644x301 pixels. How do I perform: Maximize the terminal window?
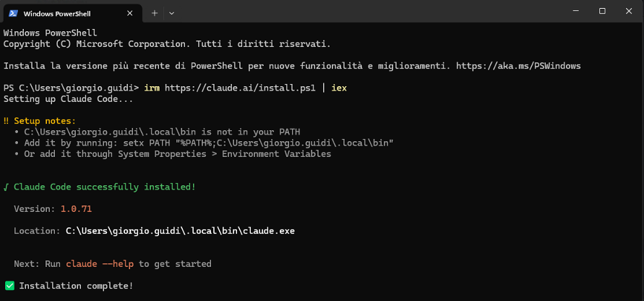[602, 12]
